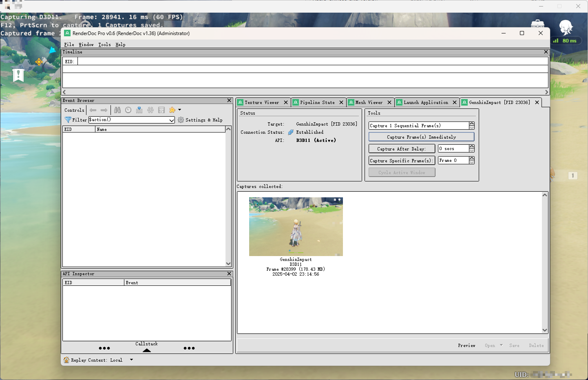This screenshot has width=588, height=380.
Task: Click the binoculars find event icon
Action: pos(117,110)
